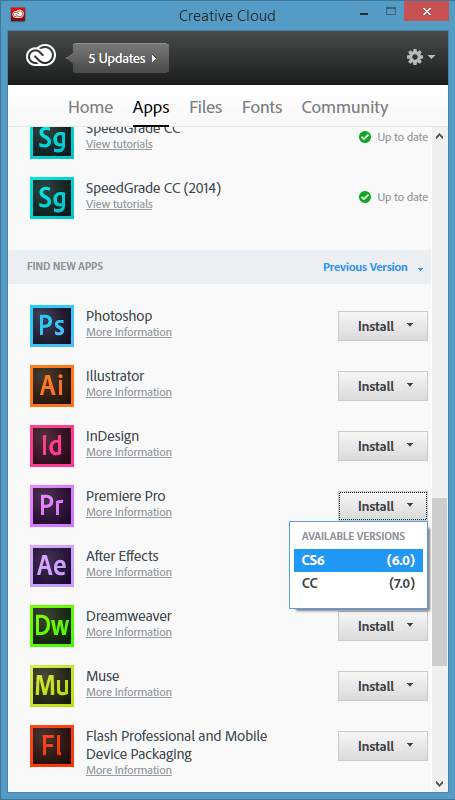Click the Flash Professional Fl icon

(52, 746)
